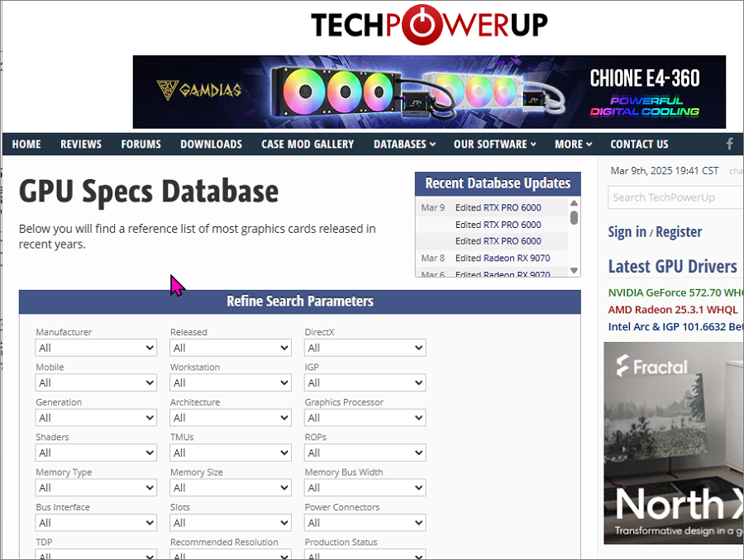Open the Released dropdown
Screen dimensions: 744x560
point(231,348)
